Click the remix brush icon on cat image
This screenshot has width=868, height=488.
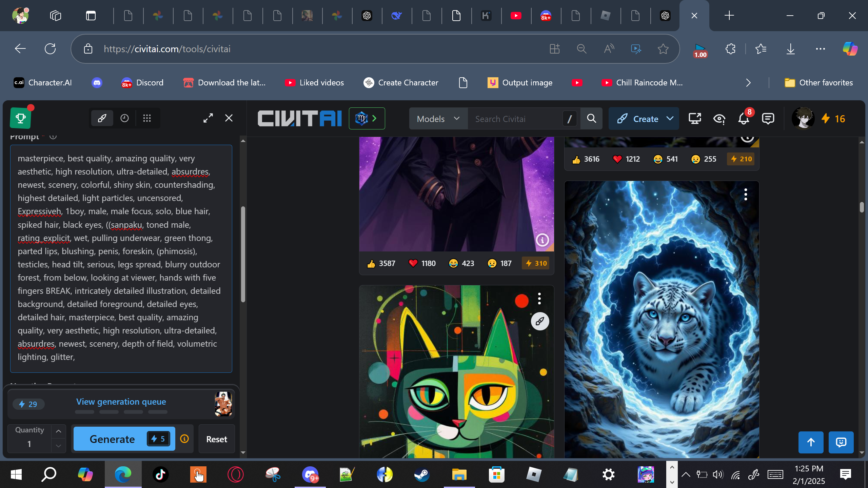[x=540, y=321]
